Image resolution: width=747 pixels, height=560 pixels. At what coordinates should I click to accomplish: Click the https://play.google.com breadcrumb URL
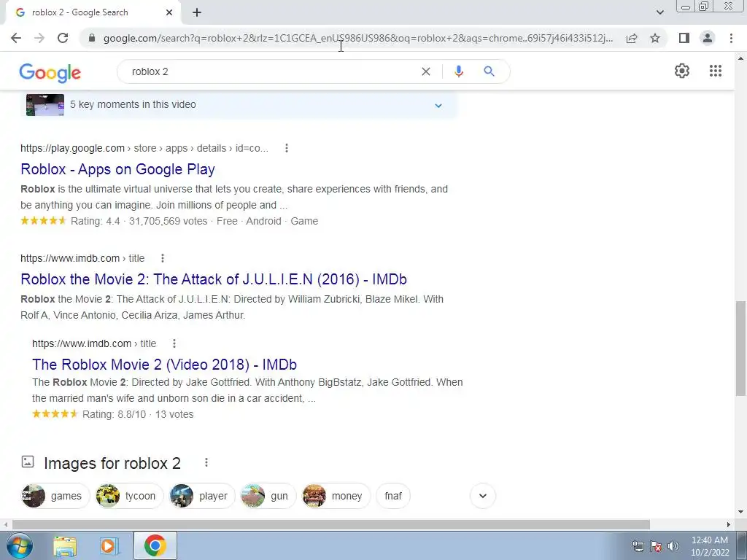point(144,148)
